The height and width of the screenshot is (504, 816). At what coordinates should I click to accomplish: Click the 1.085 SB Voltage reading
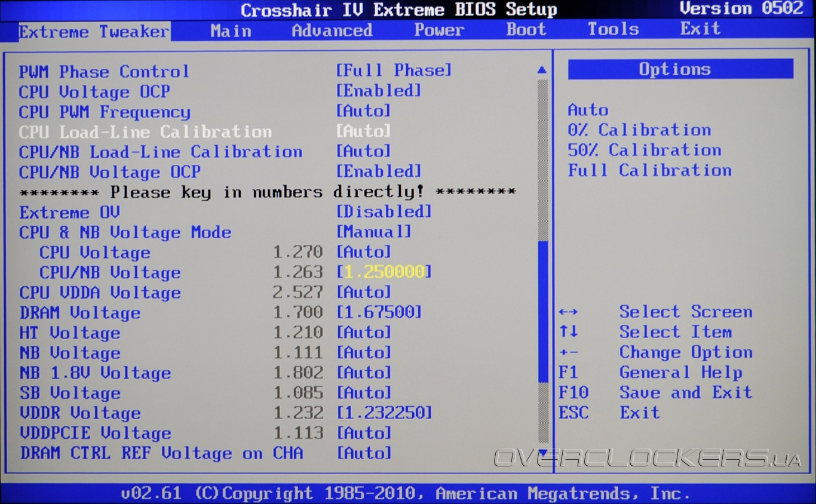[297, 393]
